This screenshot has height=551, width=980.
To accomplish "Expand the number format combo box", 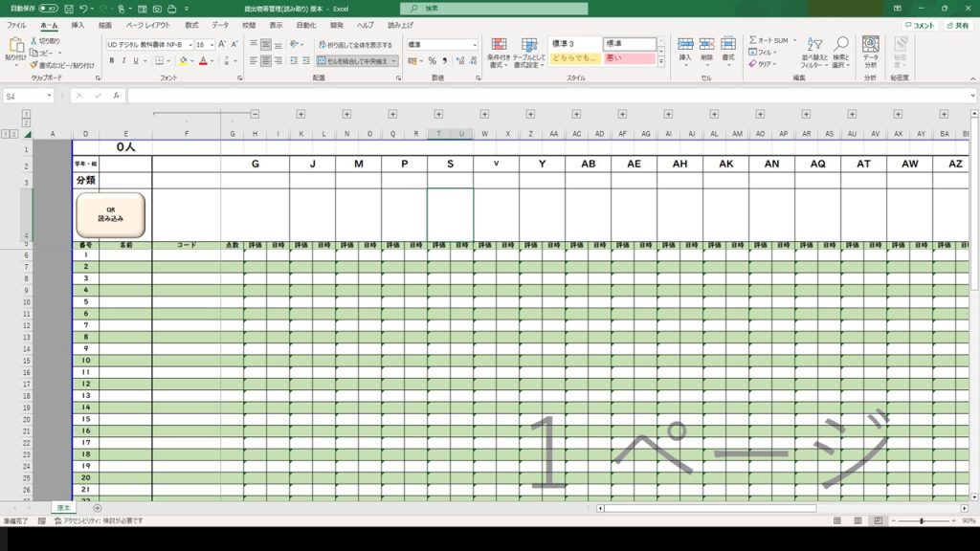I will (x=474, y=45).
